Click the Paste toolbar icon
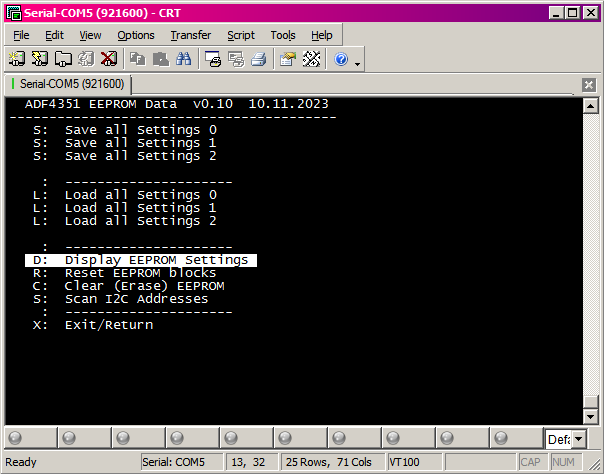Image resolution: width=604 pixels, height=474 pixels. (161, 59)
